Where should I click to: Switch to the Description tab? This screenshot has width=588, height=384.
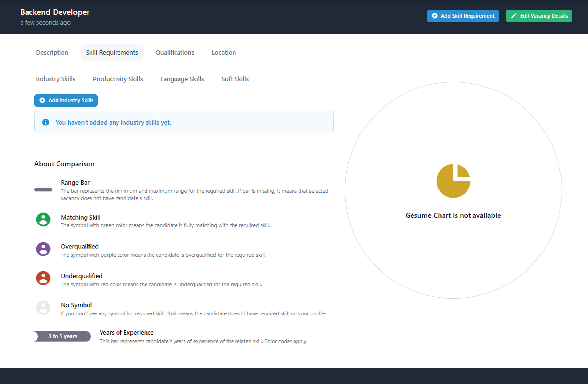[x=52, y=52]
